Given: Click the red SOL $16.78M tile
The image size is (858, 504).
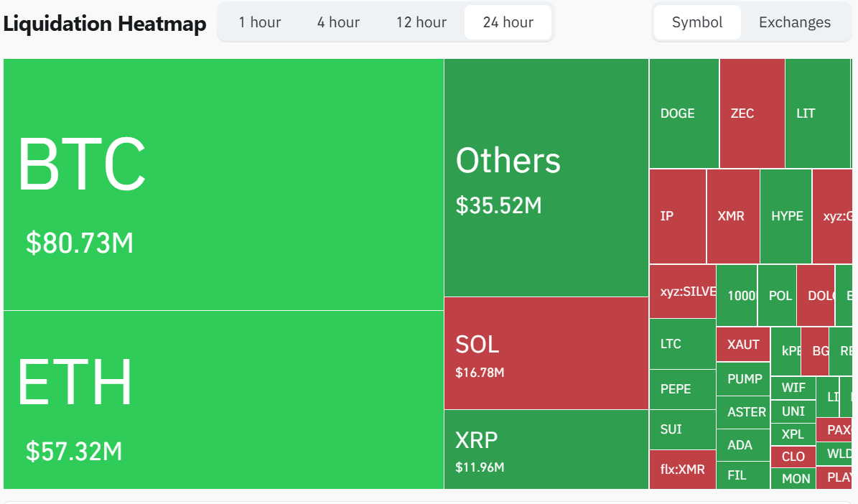Looking at the screenshot, I should [546, 353].
